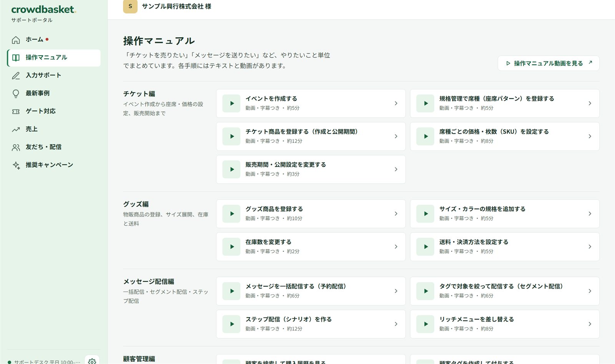615x364 pixels.
Task: Click the 推奨キャンペーン sparkle icon
Action: point(16,165)
